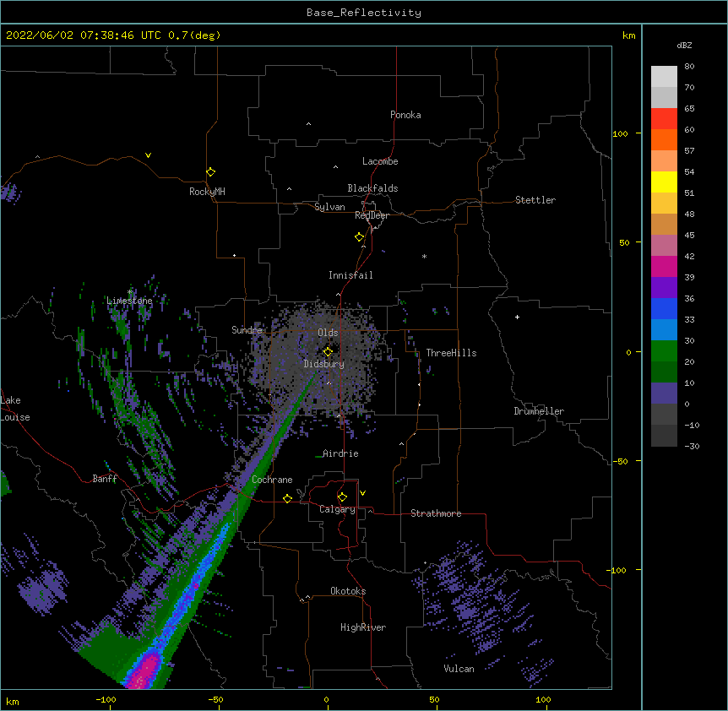Image resolution: width=728 pixels, height=711 pixels.
Task: Select the 33 dBZ light blue legend swatch
Action: [664, 330]
